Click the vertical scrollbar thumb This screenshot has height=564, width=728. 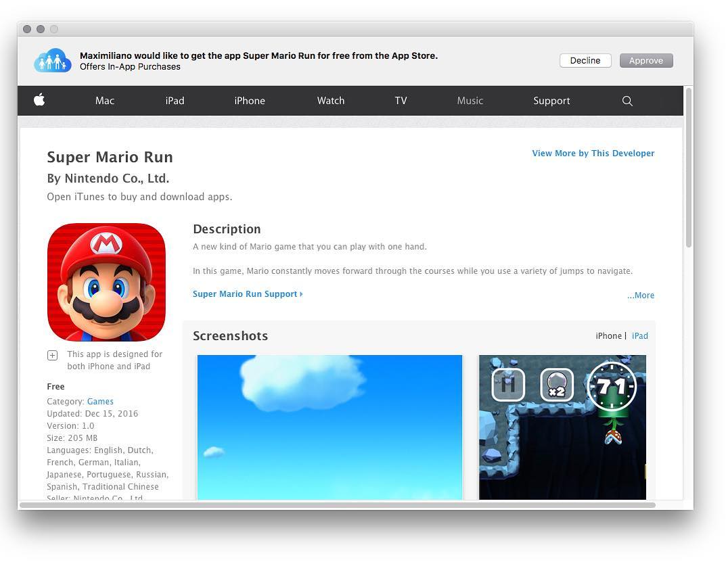click(x=689, y=167)
